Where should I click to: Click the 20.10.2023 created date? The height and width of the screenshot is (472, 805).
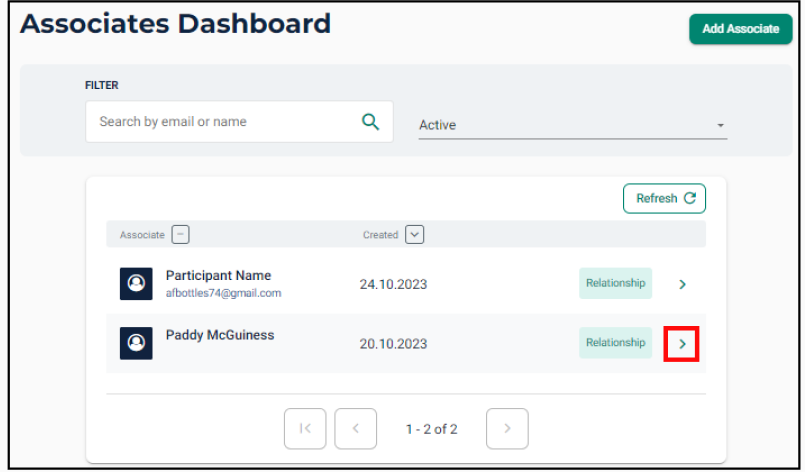pyautogui.click(x=393, y=344)
